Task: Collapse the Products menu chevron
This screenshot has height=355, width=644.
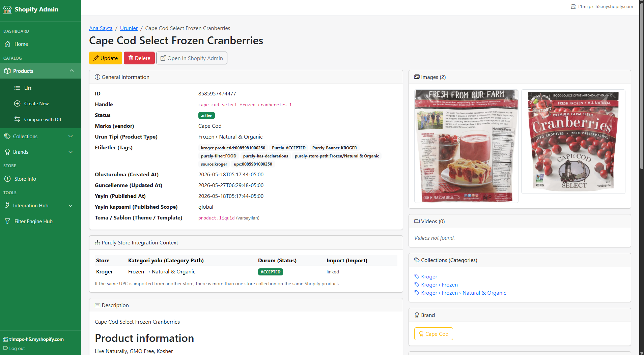Action: pos(72,70)
